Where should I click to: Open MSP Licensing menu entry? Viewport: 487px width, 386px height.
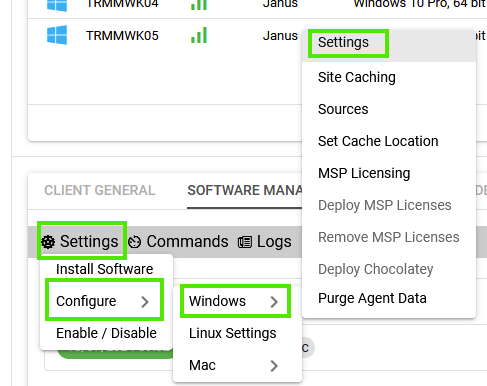coord(389,173)
